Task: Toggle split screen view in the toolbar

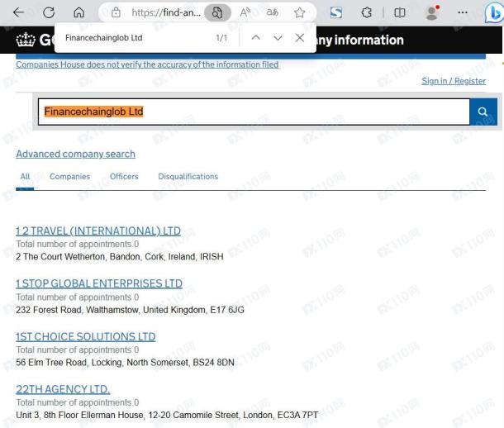Action: [x=400, y=12]
